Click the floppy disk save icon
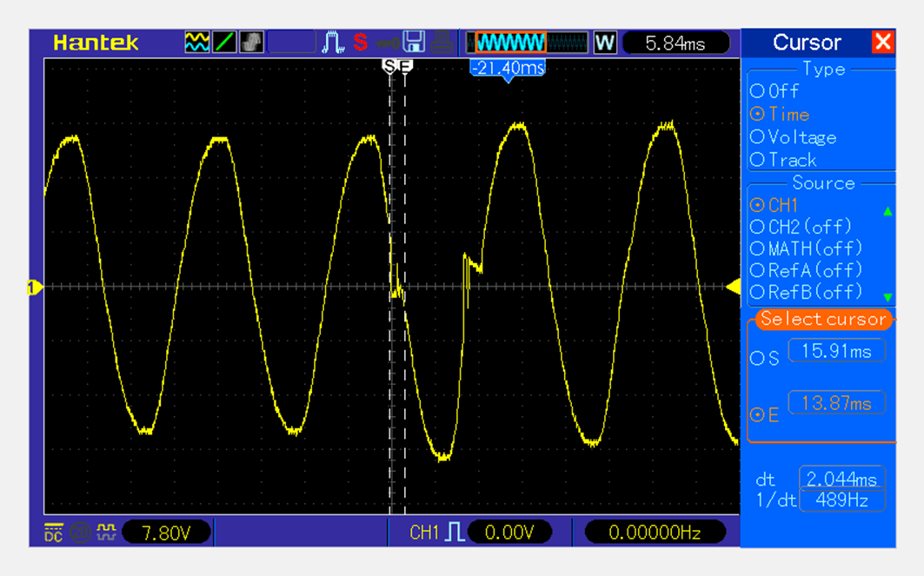 [414, 43]
